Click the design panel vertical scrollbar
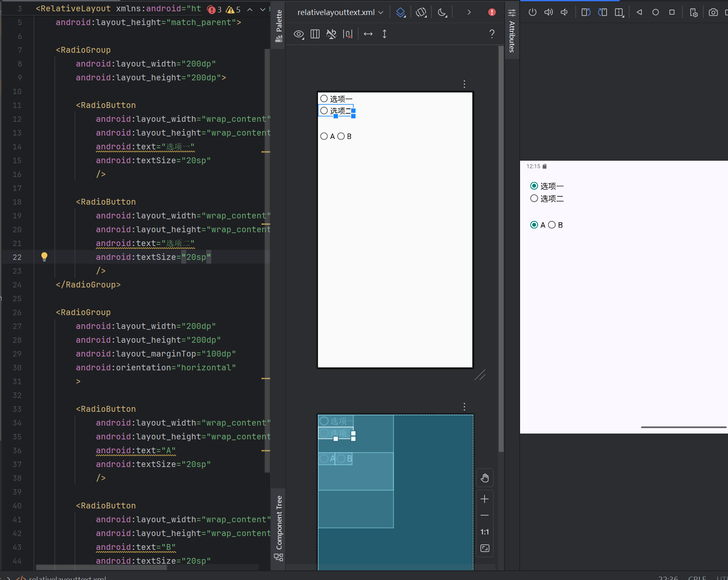 tap(501, 249)
